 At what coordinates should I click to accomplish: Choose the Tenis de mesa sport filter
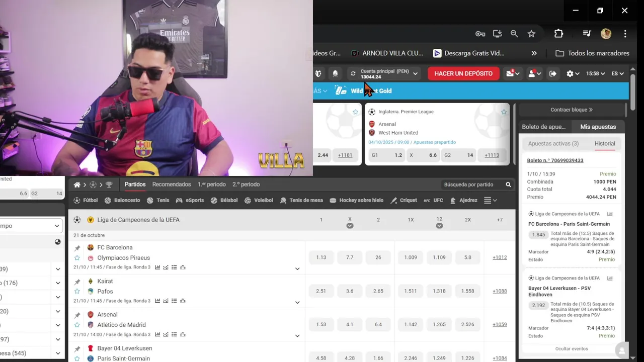click(301, 201)
